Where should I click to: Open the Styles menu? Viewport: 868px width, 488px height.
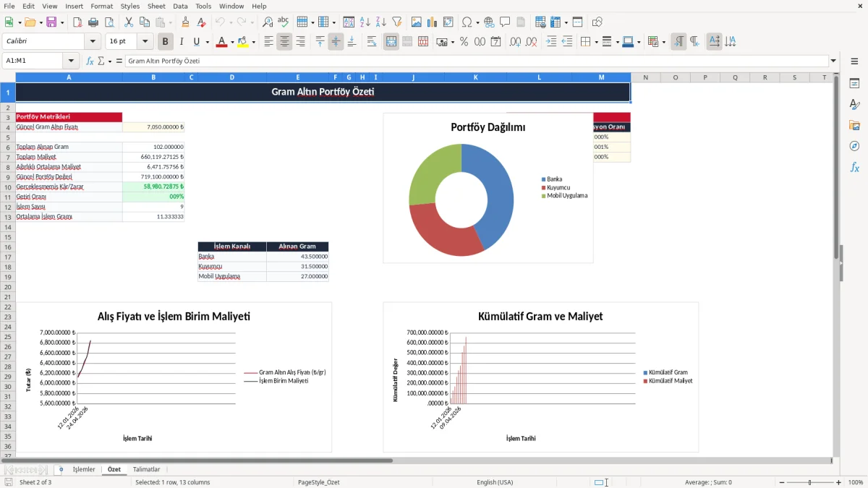(x=130, y=6)
